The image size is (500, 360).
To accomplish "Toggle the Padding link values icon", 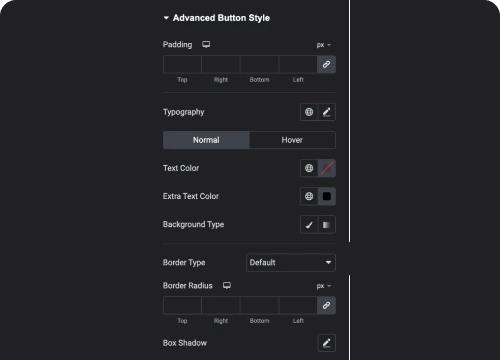I will 326,64.
